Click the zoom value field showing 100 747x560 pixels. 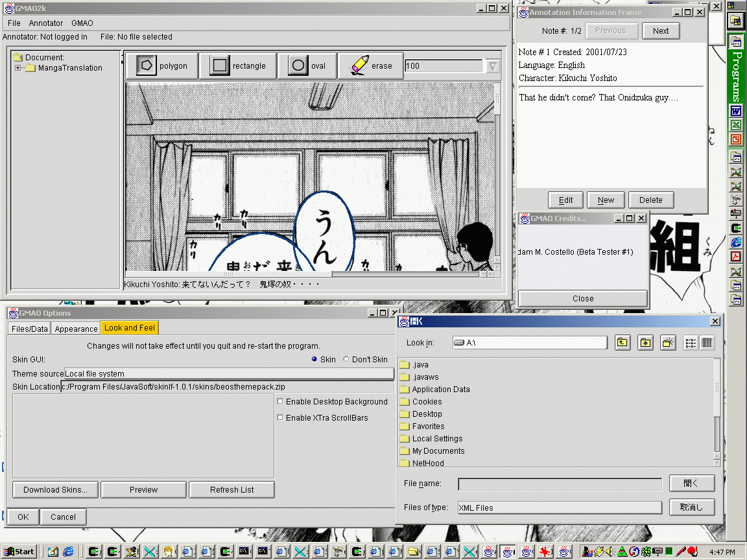click(444, 65)
